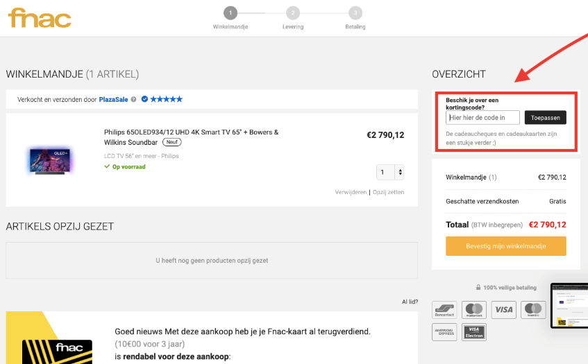Viewport: 588px width, 364px height.
Task: Open the Philips 65OLED934/12 product title
Action: tap(191, 137)
